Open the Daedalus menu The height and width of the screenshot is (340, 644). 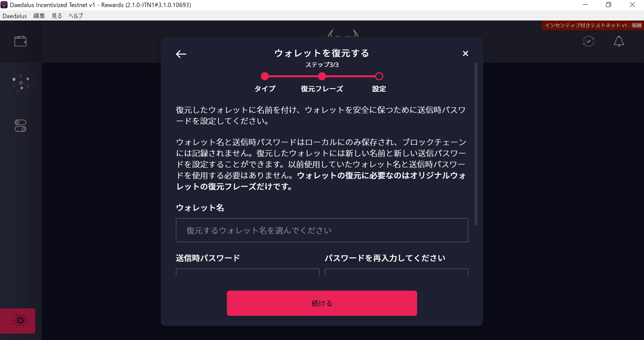[x=15, y=16]
